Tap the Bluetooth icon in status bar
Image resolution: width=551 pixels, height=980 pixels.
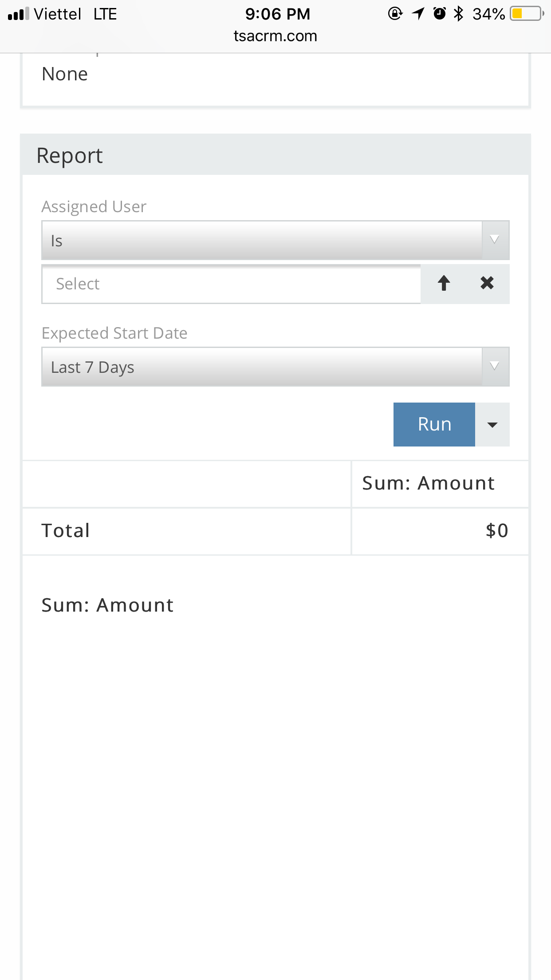tap(459, 14)
